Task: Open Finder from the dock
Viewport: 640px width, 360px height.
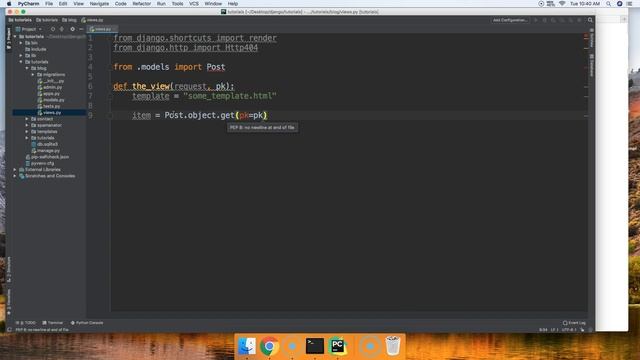Action: tap(247, 346)
